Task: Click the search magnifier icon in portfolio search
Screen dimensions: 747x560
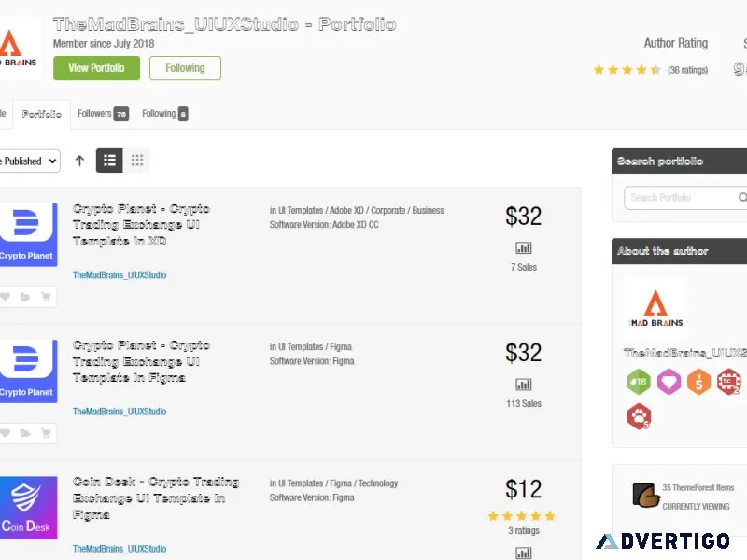Action: 741,197
